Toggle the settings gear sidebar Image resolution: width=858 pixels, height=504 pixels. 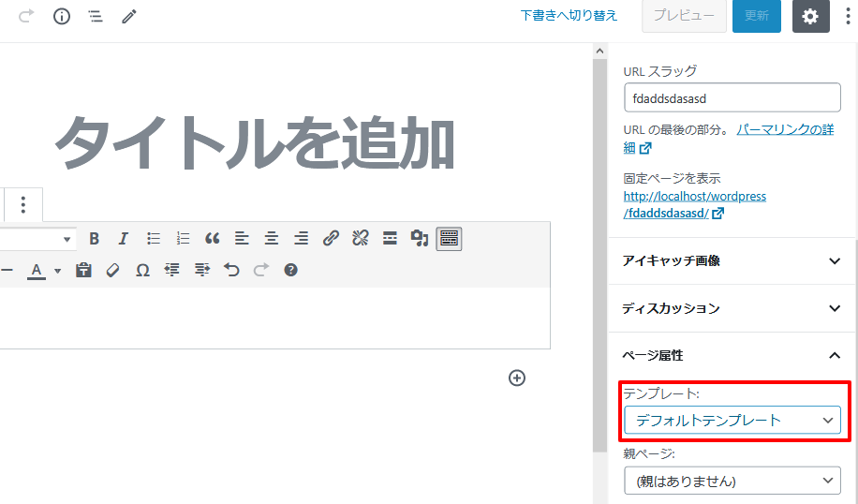pos(811,16)
